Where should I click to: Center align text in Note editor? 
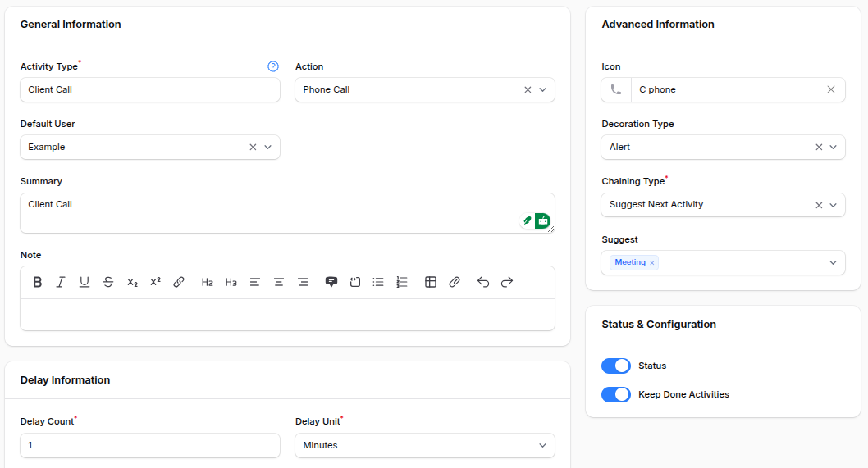coord(279,282)
